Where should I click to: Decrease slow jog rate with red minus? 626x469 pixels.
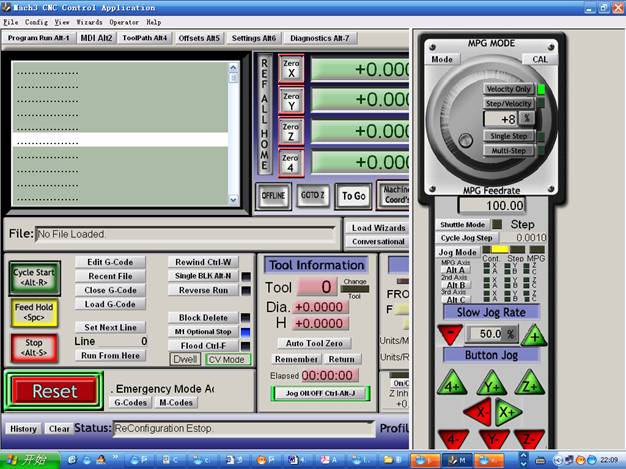pyautogui.click(x=448, y=334)
